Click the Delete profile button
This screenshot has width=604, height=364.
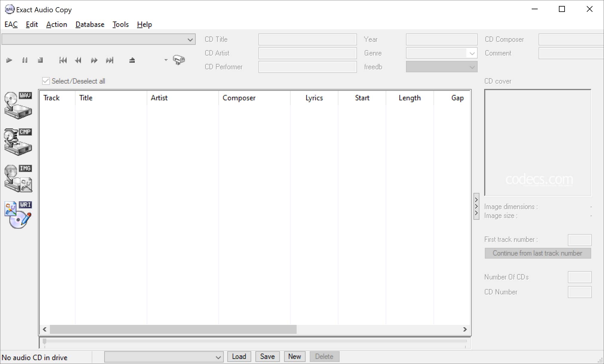tap(324, 357)
